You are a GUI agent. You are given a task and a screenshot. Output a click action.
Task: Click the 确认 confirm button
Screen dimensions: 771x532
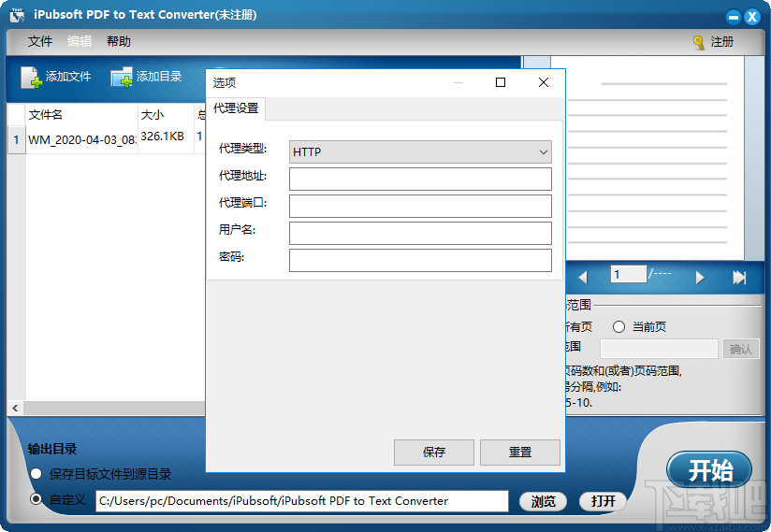click(x=740, y=350)
